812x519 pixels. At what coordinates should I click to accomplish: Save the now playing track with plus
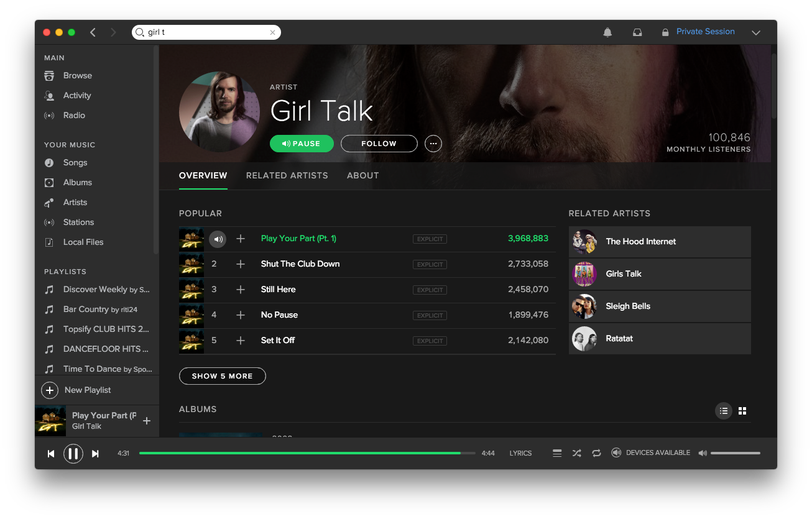[147, 421]
